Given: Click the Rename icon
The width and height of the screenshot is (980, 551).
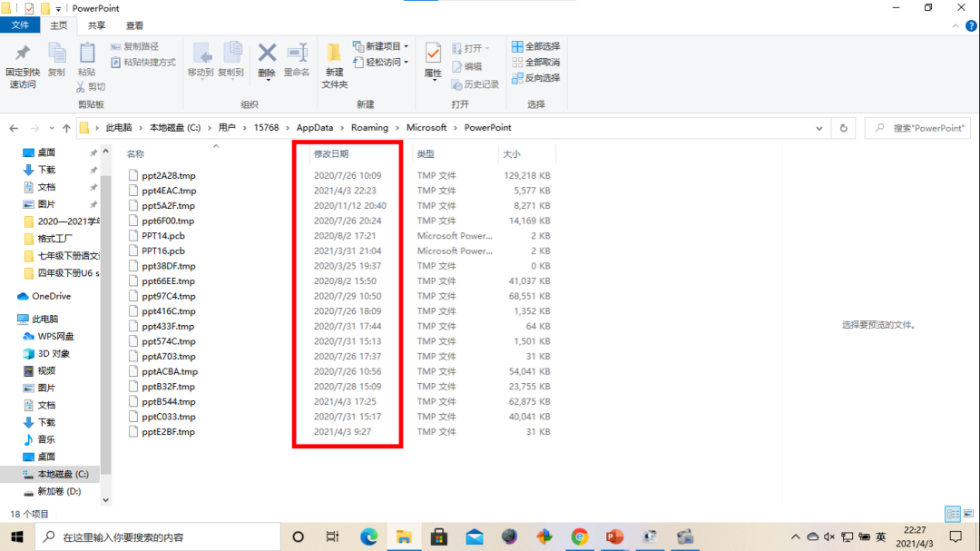Looking at the screenshot, I should coord(297,54).
